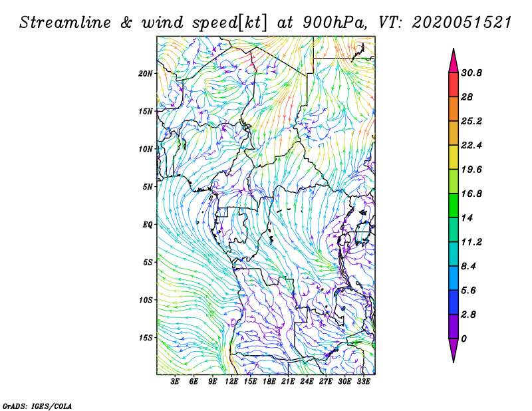Screen dimensions: 532x411
Task: Click the 20N latitude label
Action: (146, 74)
